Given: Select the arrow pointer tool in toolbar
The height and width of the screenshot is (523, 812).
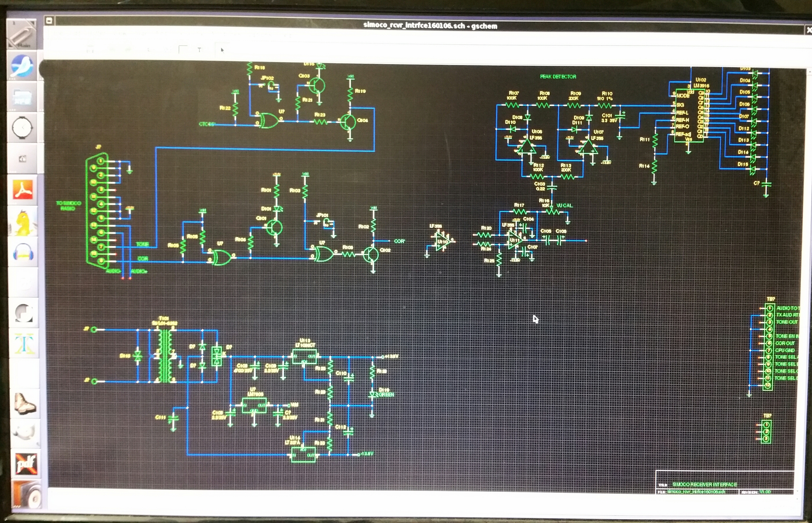Looking at the screenshot, I should [222, 50].
